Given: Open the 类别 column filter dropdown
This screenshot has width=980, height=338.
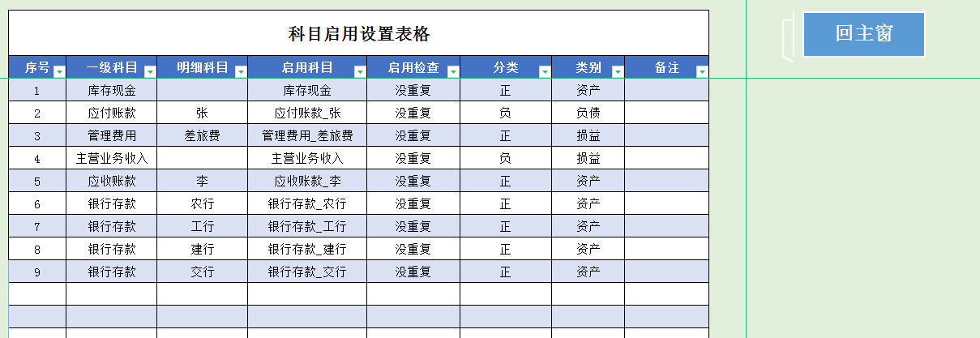Looking at the screenshot, I should 618,72.
